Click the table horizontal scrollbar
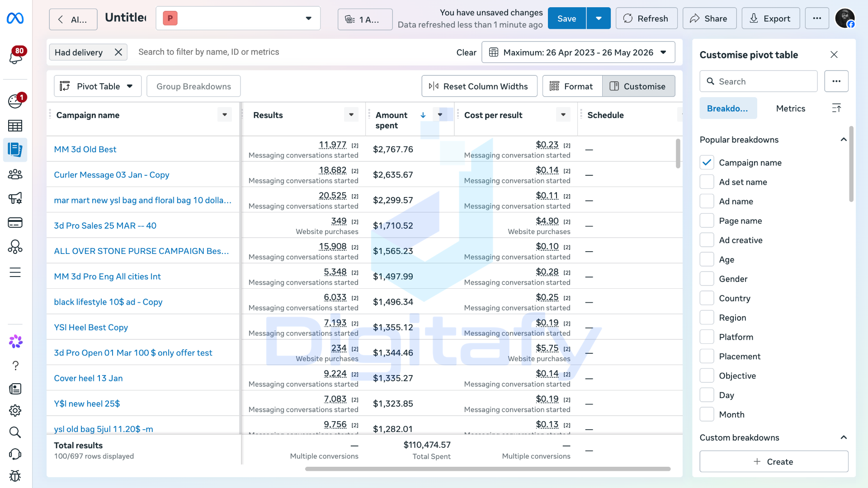868x488 pixels. (x=487, y=469)
